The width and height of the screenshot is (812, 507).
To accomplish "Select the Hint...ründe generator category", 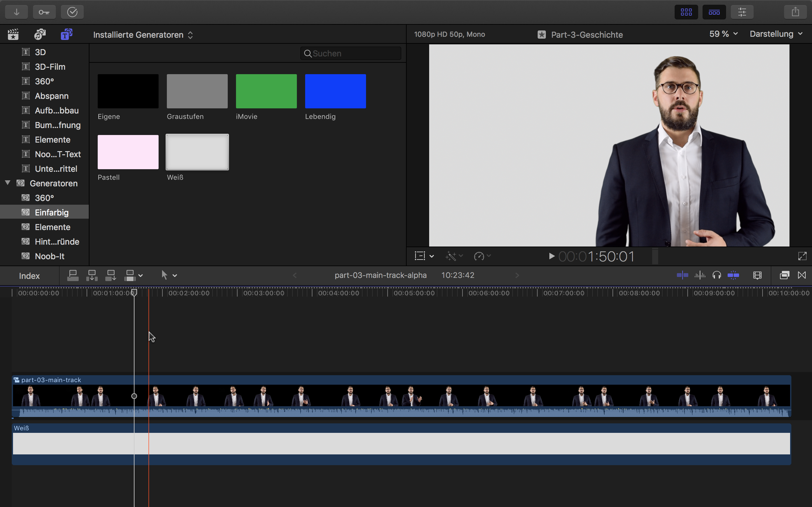I will click(x=57, y=242).
